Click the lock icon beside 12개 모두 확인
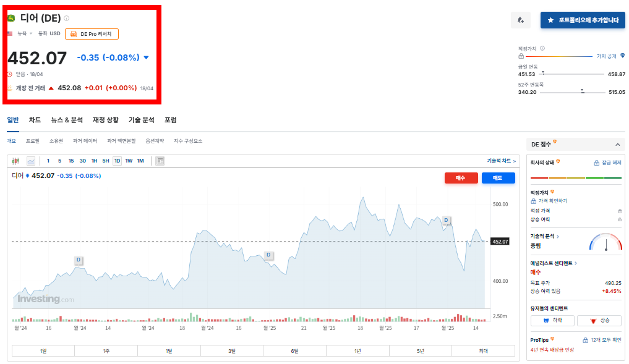Viewport: 629px width, 364px height. click(x=585, y=340)
